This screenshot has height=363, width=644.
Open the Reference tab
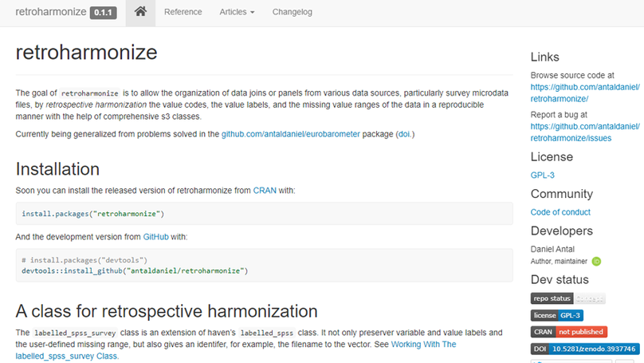183,12
